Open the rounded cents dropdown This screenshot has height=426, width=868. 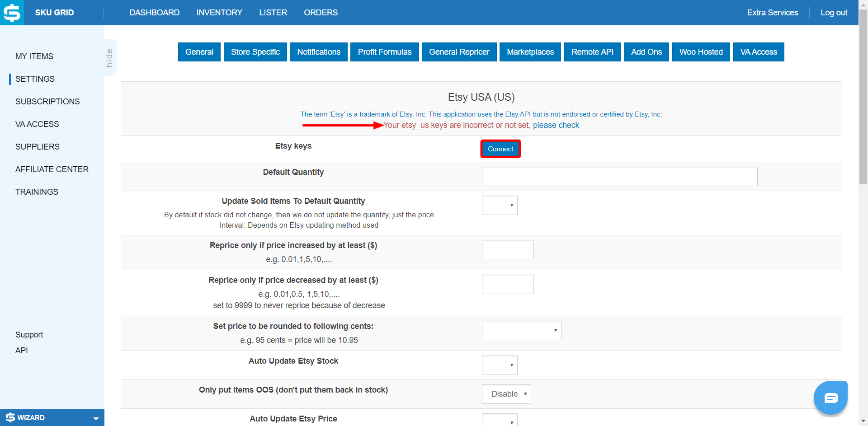coord(521,331)
